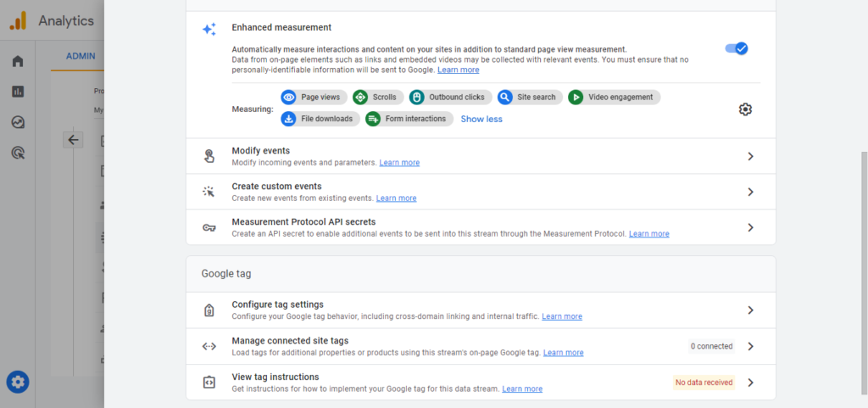Image resolution: width=868 pixels, height=408 pixels.
Task: Click the Measurement Protocol key icon
Action: tap(209, 227)
